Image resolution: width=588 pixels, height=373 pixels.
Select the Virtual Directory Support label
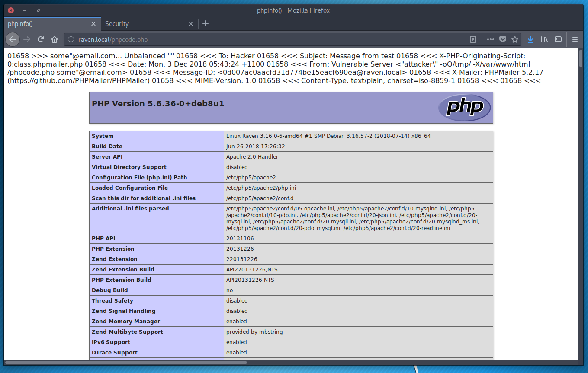129,167
